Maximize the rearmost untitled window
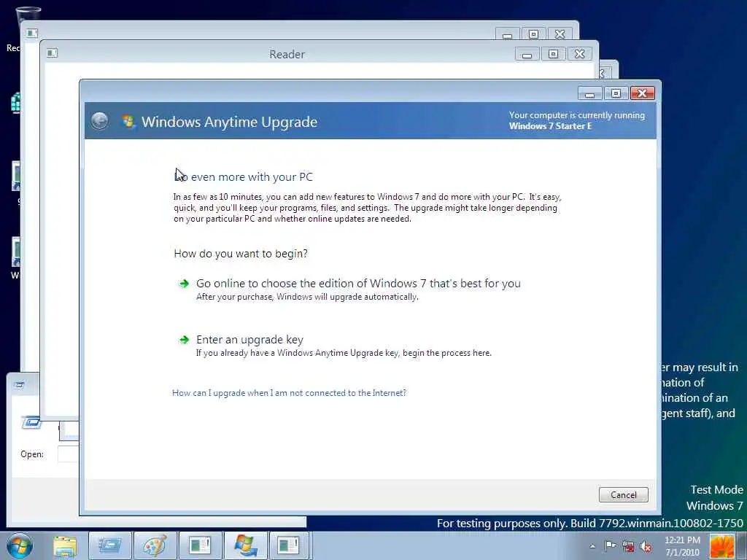 point(533,34)
